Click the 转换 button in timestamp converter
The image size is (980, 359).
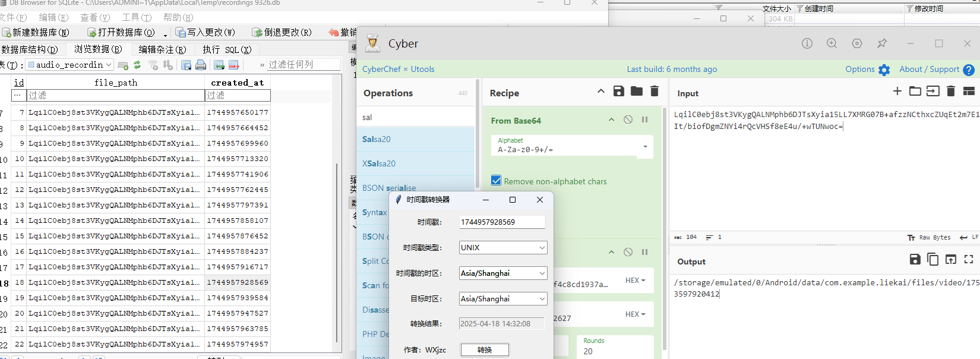(x=485, y=349)
